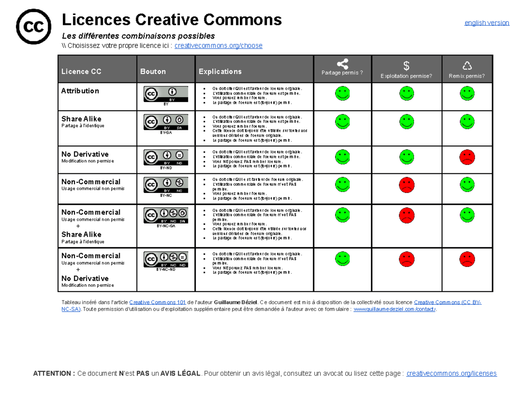The width and height of the screenshot is (532, 411).
Task: Open the 'english version' link
Action: (487, 22)
